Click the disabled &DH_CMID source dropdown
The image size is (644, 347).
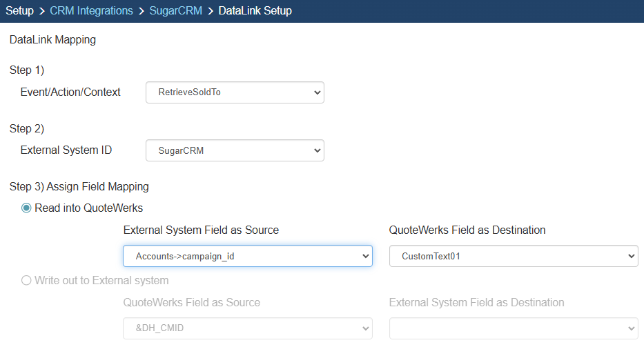point(247,328)
